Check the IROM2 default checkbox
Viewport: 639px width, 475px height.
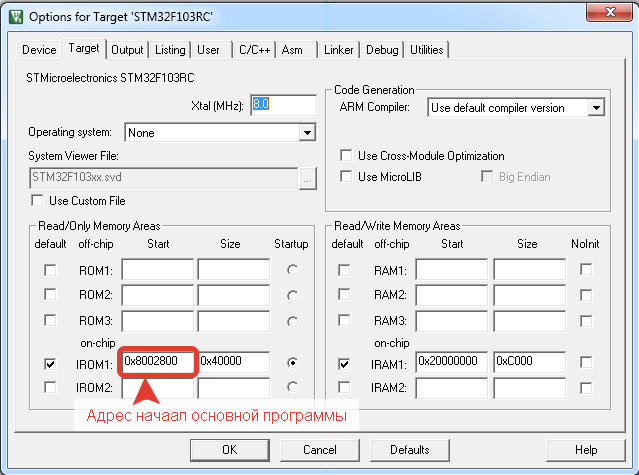50,387
